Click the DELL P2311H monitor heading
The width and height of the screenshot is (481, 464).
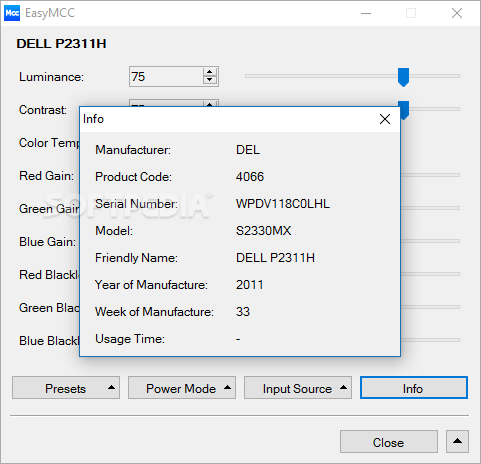click(61, 44)
